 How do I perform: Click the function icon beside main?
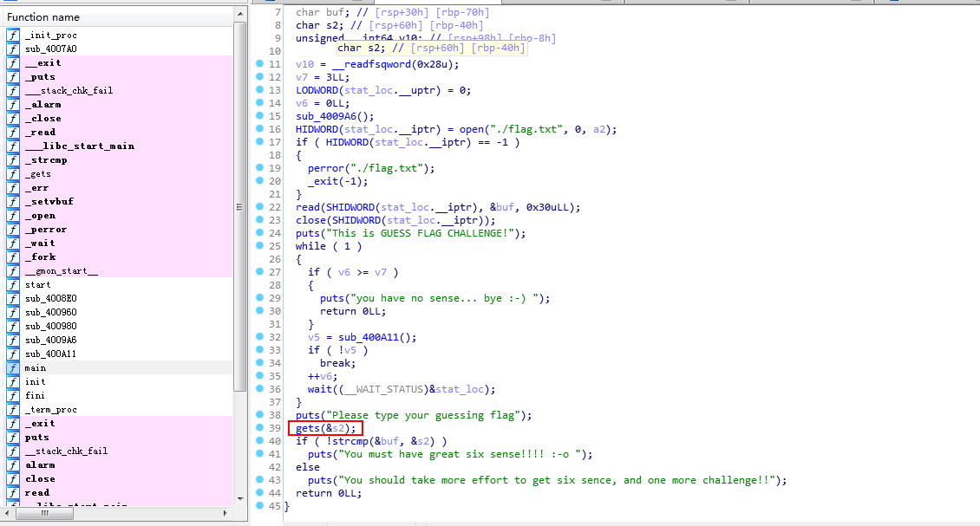click(x=13, y=367)
